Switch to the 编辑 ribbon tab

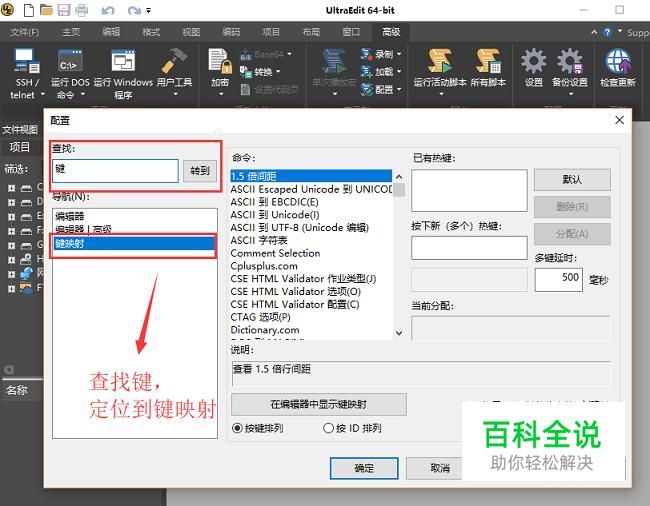pos(111,32)
